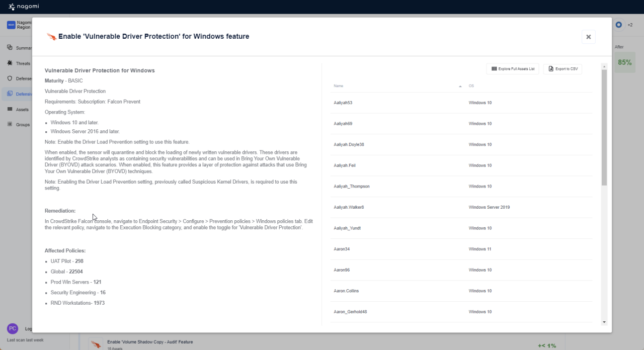
Task: Click the Defensive sidebar item icon
Action: tap(10, 94)
